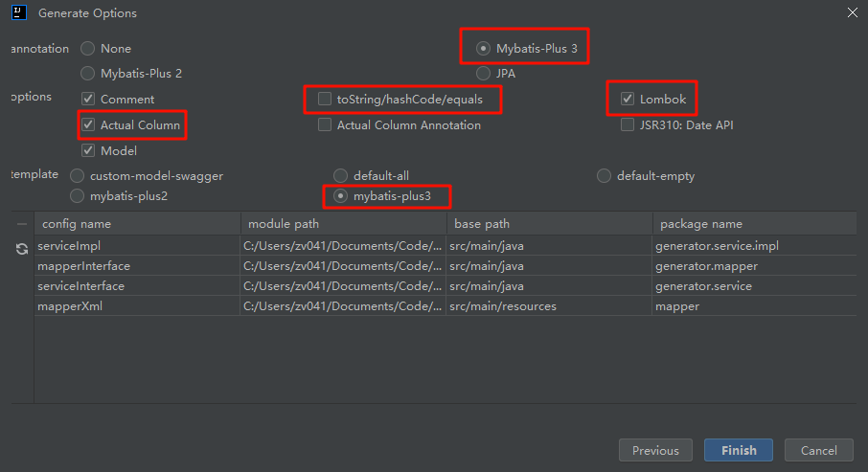Screen dimensions: 868x472
Task: Select the mybatis-plus3 template
Action: (x=340, y=196)
